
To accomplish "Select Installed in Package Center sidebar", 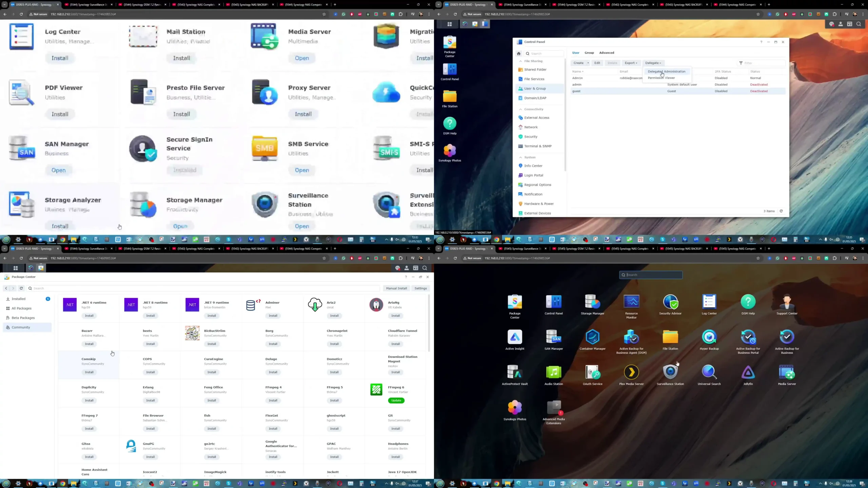I will tap(27, 299).
